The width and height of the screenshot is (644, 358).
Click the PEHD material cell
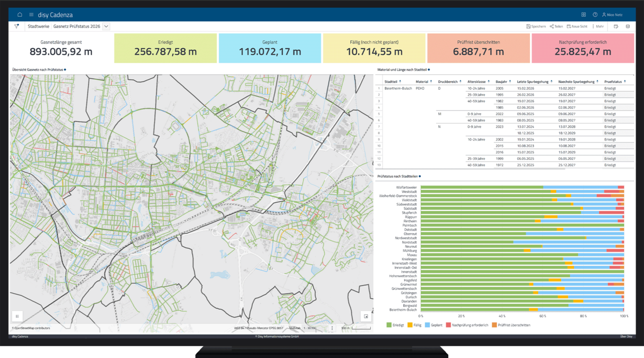[x=420, y=89]
